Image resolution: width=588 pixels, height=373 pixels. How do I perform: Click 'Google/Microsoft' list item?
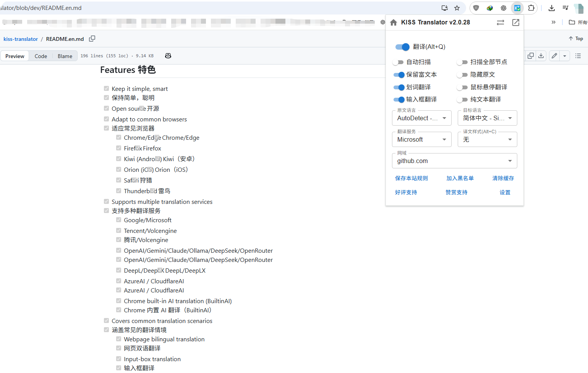pos(147,220)
